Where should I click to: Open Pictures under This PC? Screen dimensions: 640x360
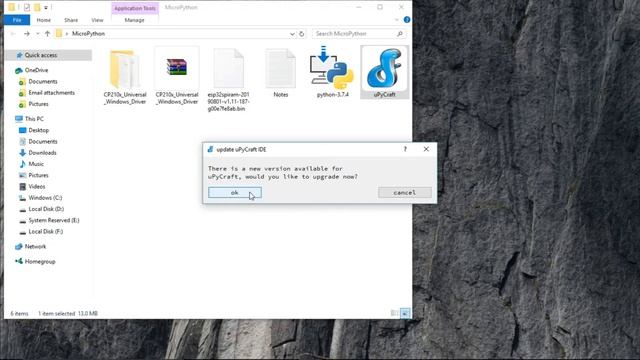(x=38, y=175)
